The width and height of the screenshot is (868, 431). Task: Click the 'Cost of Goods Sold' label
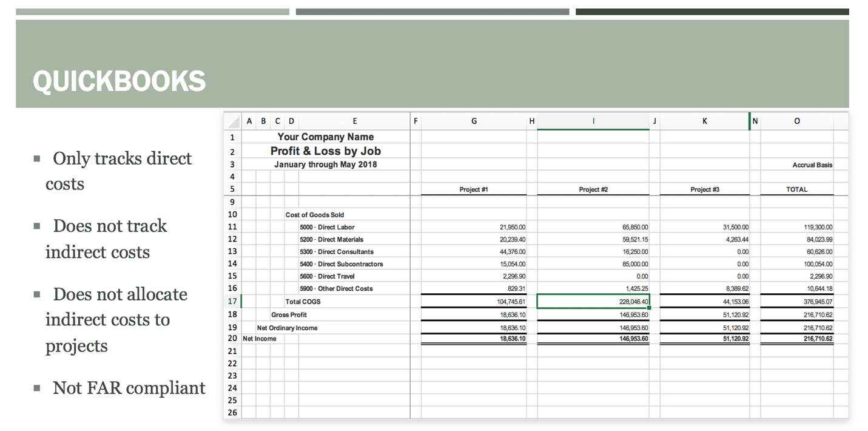tap(315, 215)
